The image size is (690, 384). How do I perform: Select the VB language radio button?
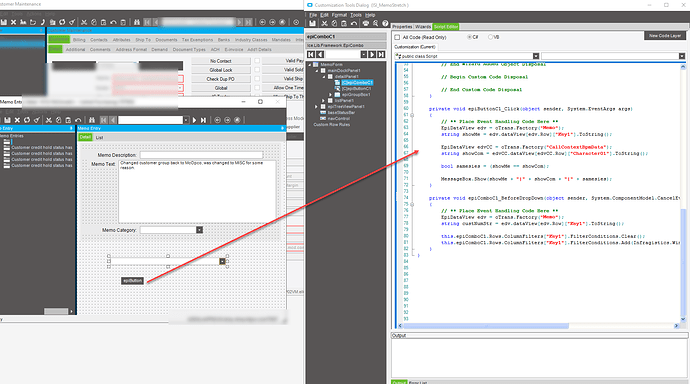(490, 37)
